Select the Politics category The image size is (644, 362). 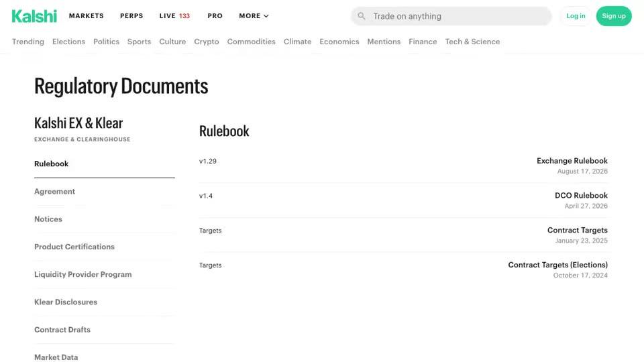tap(106, 42)
